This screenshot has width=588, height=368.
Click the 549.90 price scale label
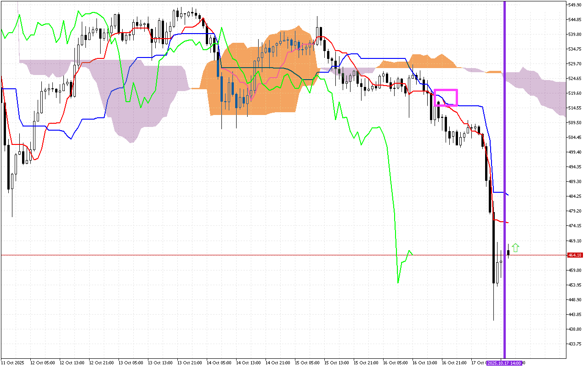[575, 5]
